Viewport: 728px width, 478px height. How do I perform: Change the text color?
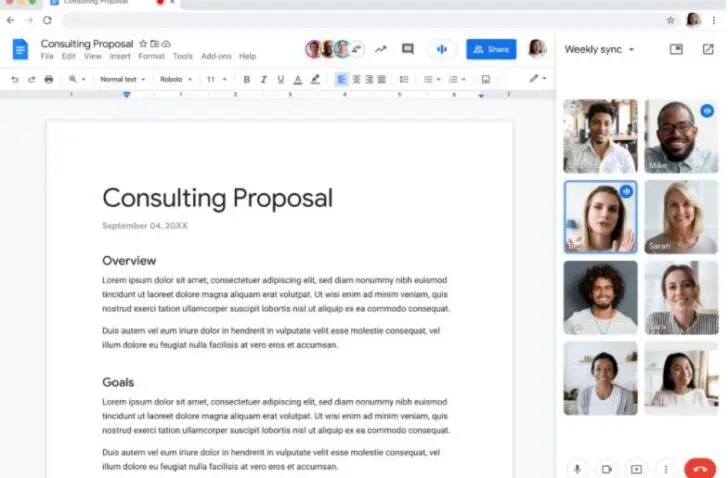[298, 79]
